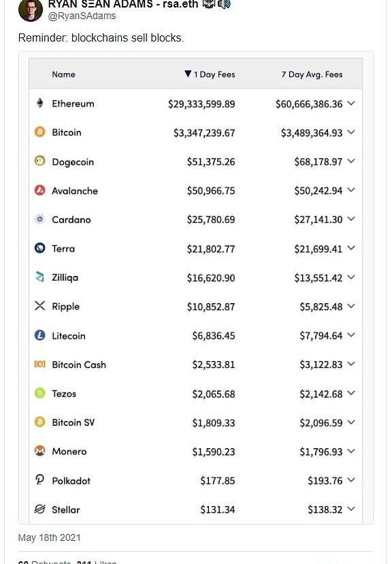392x564 pixels.
Task: Open Ryan Sean Adams profile avatar
Action: 31,10
